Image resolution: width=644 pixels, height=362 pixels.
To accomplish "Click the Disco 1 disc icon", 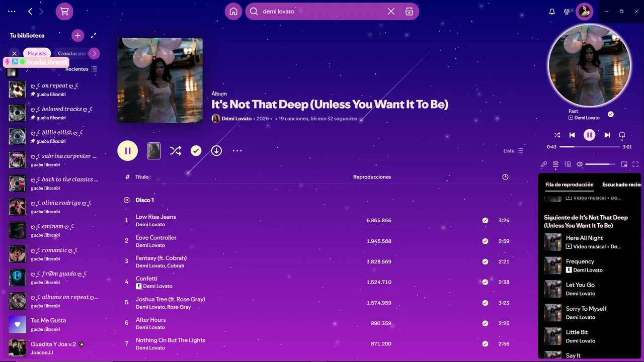I will tap(127, 200).
